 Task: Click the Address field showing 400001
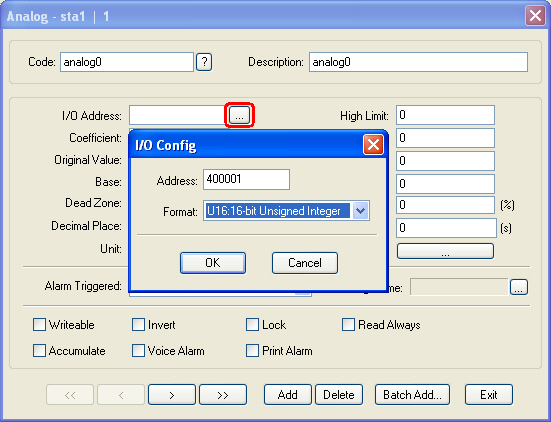tap(246, 180)
